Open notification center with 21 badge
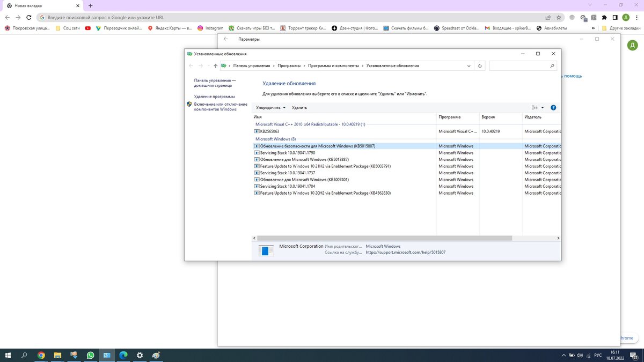The height and width of the screenshot is (362, 644). click(634, 355)
